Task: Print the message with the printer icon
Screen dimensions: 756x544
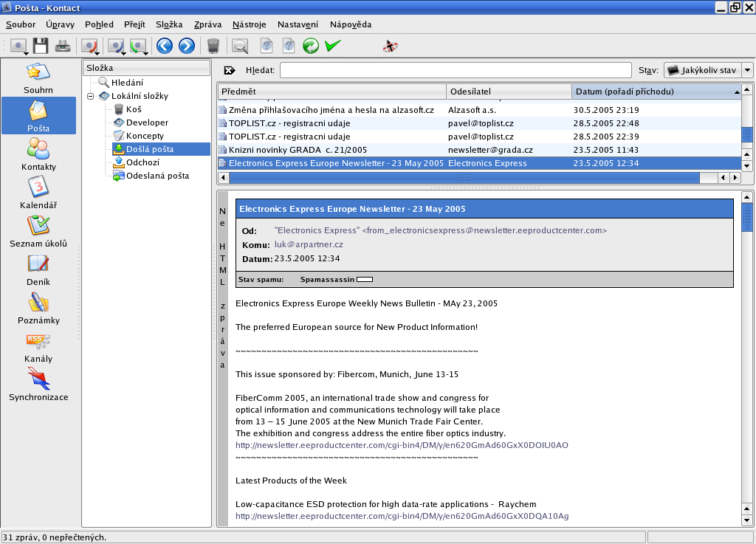Action: pyautogui.click(x=63, y=46)
